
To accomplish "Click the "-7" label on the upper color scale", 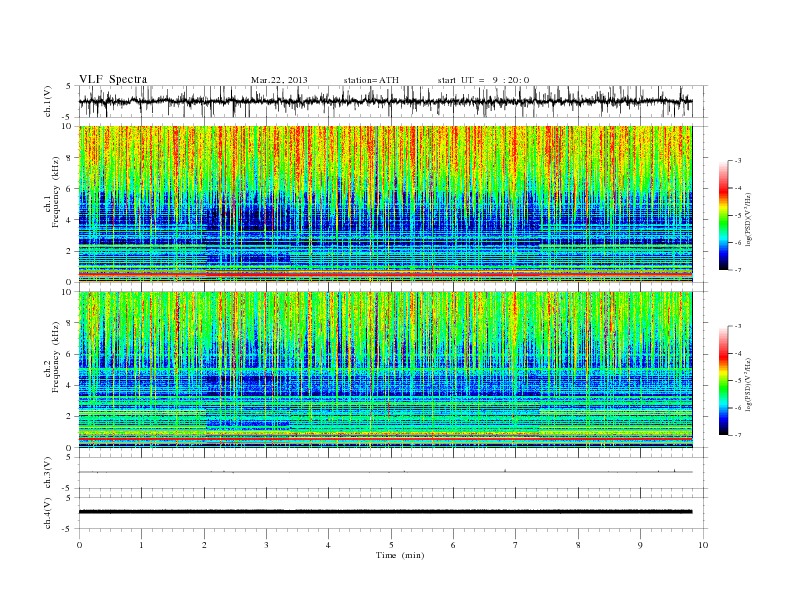I will click(738, 270).
